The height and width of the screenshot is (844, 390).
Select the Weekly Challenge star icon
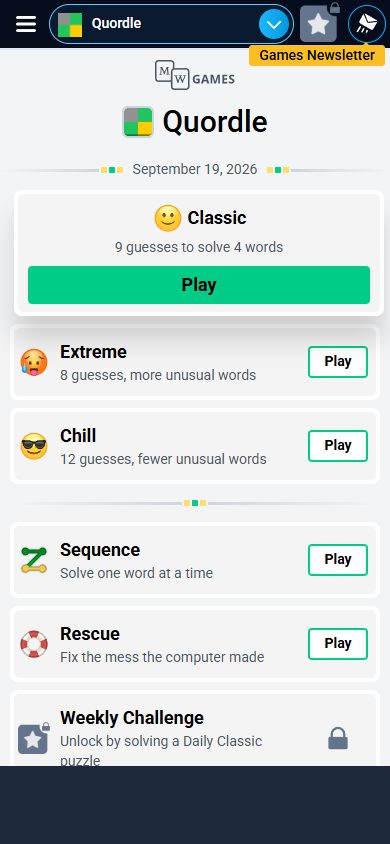(x=33, y=738)
